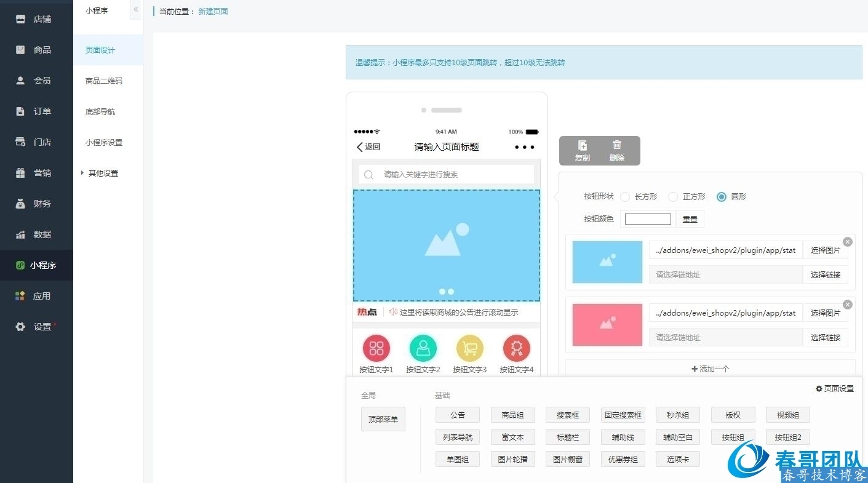Image resolution: width=868 pixels, height=483 pixels.
Task: Add the 选项卡 component
Action: tap(678, 459)
